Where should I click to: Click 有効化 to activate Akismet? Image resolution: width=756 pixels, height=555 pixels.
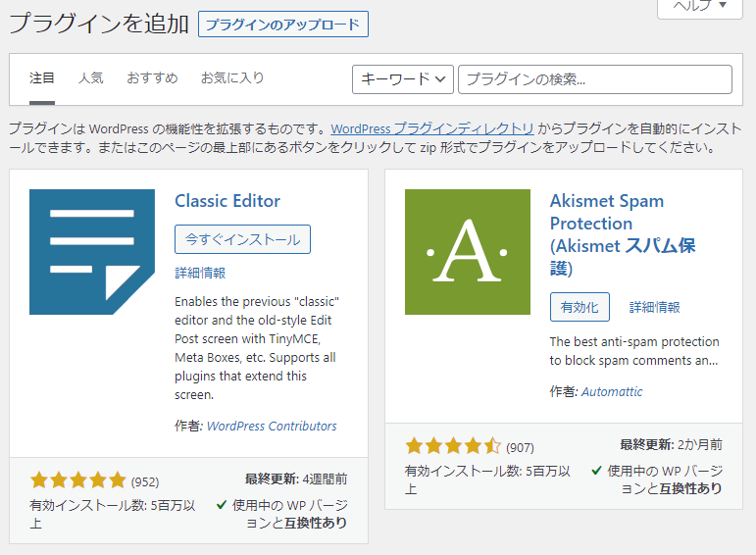pos(580,307)
